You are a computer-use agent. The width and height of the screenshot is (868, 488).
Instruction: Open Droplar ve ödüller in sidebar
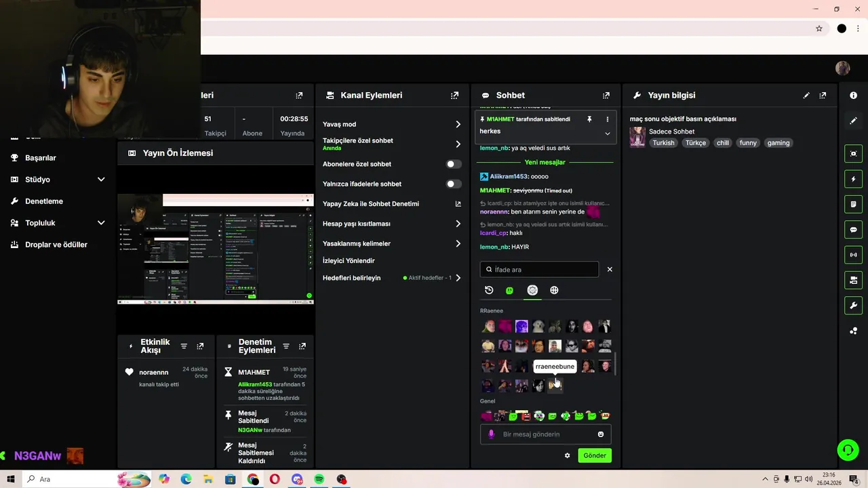click(56, 245)
